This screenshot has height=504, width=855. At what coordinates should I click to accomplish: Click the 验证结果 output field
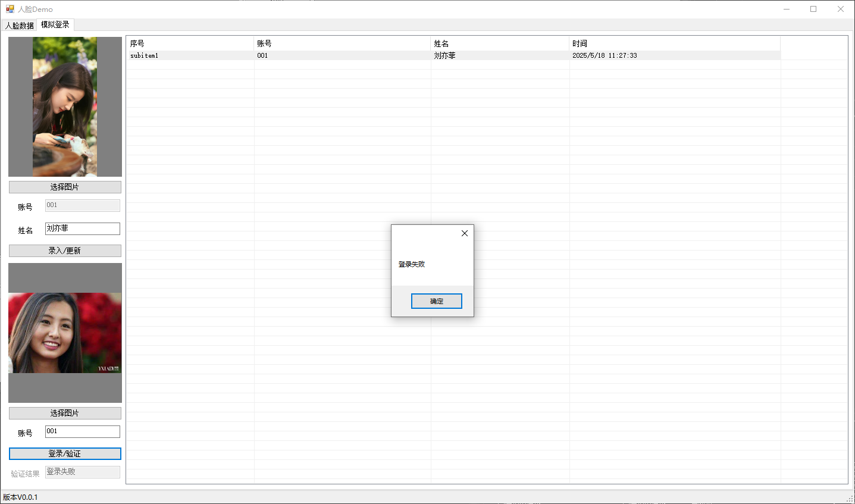click(x=83, y=472)
